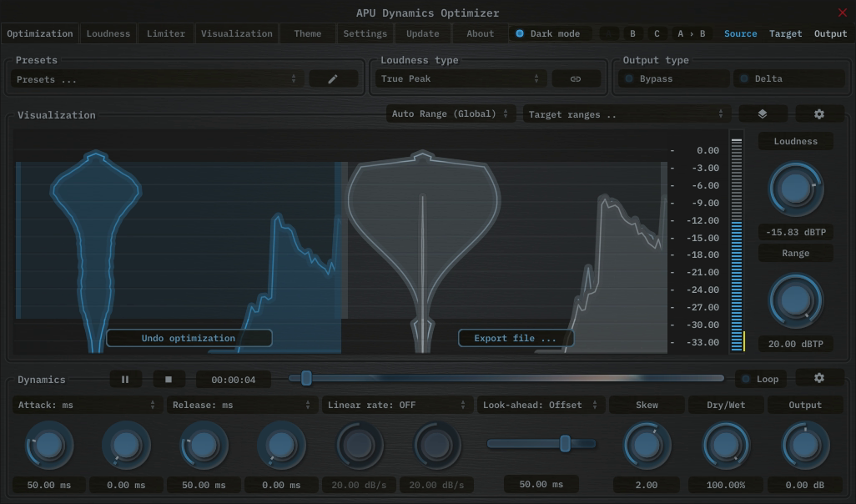
Task: Open the Visualization tab
Action: [x=237, y=34]
